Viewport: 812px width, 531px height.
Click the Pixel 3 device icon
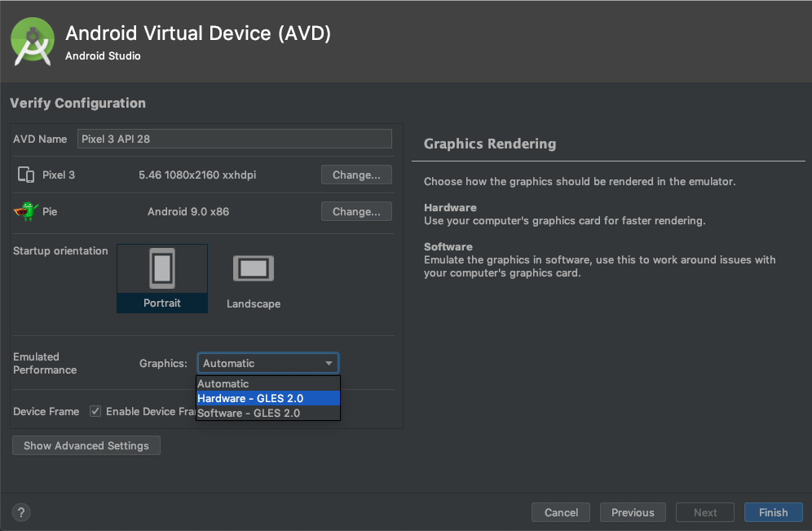click(x=26, y=175)
